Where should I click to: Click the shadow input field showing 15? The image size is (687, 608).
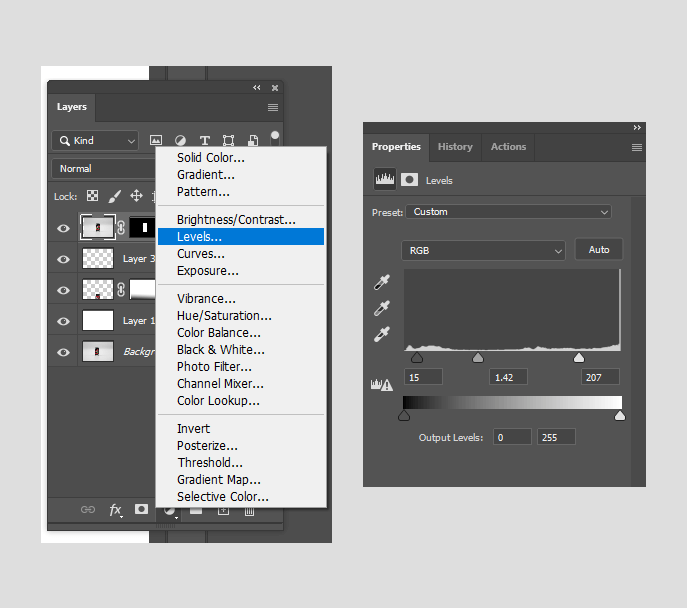click(423, 377)
